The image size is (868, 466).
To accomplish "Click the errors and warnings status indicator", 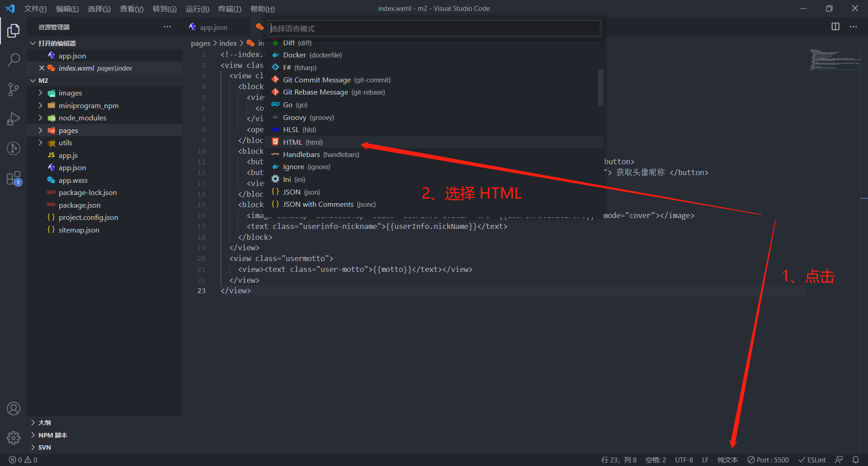I will click(x=23, y=460).
